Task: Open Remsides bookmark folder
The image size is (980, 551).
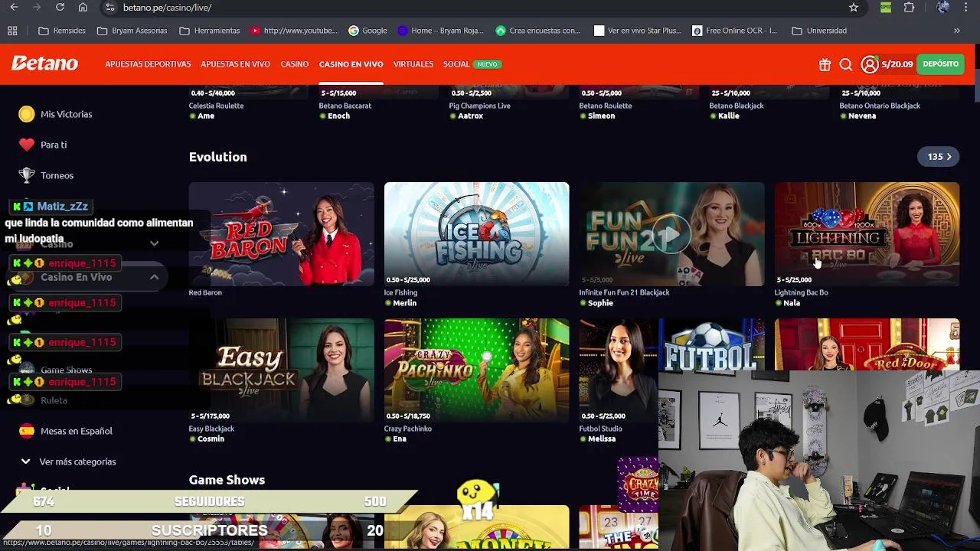Action: click(62, 31)
